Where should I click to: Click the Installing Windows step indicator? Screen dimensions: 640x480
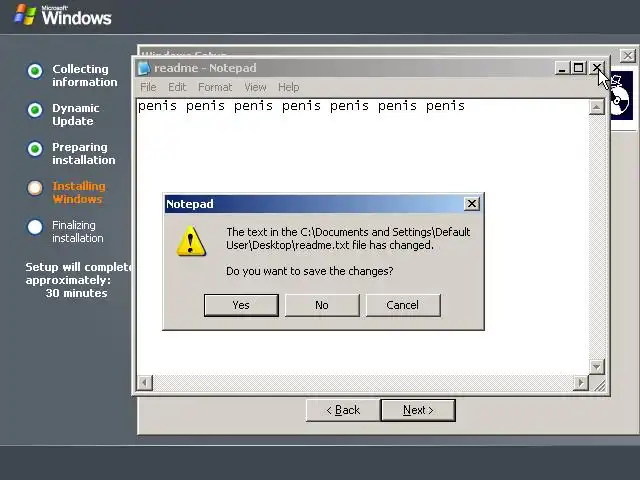(x=35, y=188)
